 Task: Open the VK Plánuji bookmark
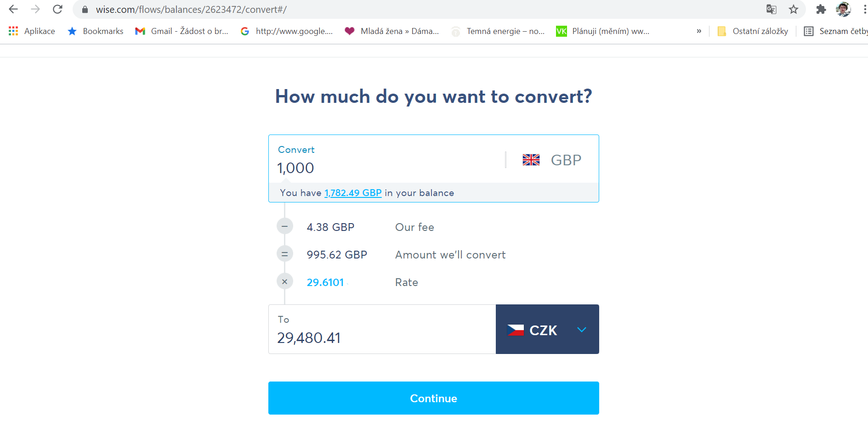(603, 31)
